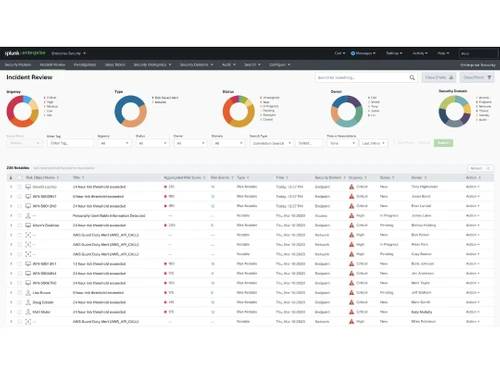This screenshot has height=375, width=500.
Task: Click the refresh icon beside the Refresh label
Action: 488,168
